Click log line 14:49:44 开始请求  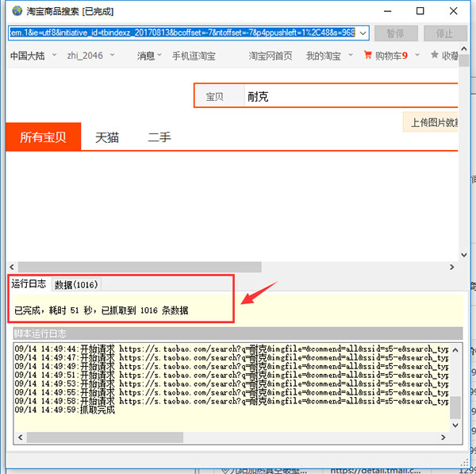pyautogui.click(x=232, y=349)
